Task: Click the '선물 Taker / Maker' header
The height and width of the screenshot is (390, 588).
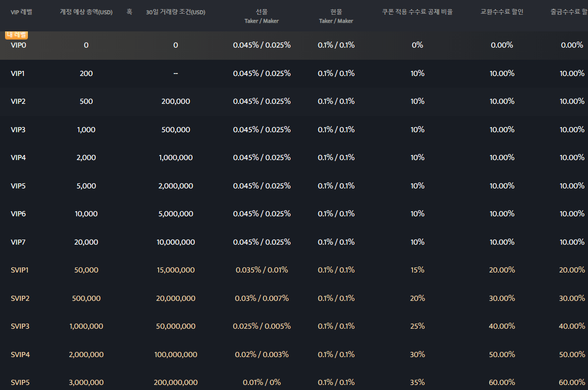Action: tap(262, 16)
